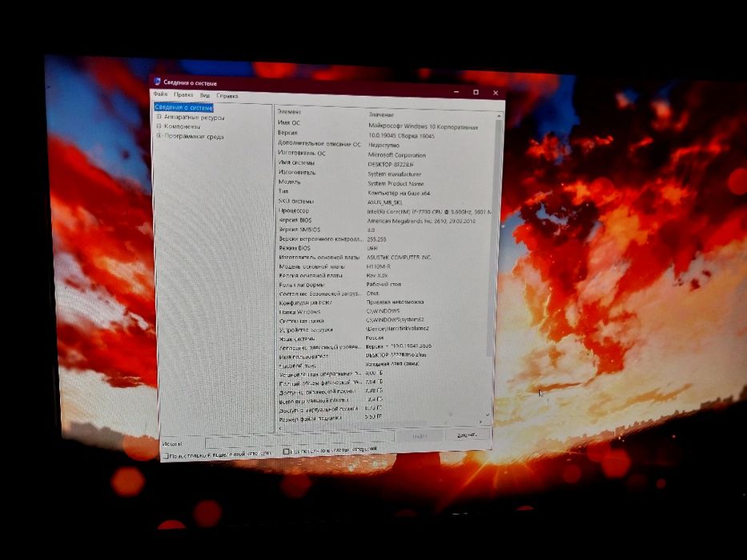Minimize the Сведения о системе window
Viewport: 747px width, 560px height.
457,91
